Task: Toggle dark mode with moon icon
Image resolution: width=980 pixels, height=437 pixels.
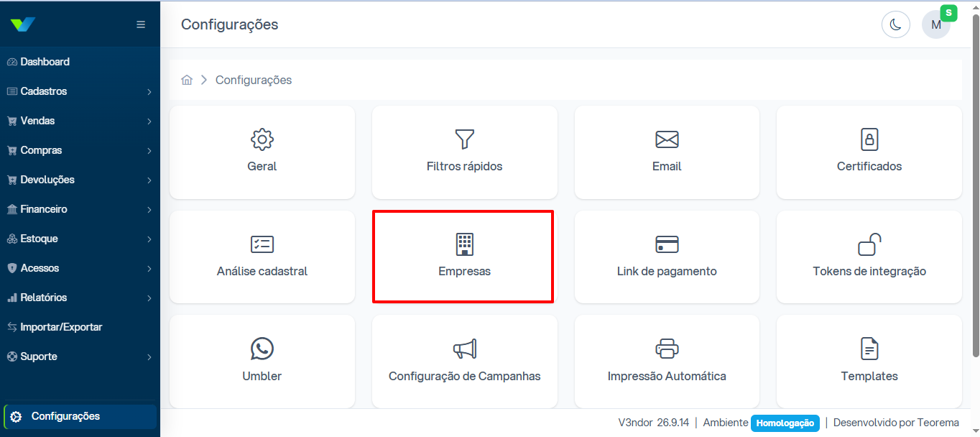Action: [x=895, y=24]
